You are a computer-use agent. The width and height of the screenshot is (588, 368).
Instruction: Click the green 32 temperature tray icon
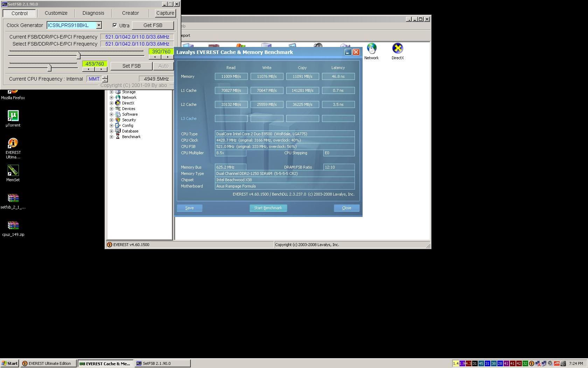pyautogui.click(x=525, y=363)
